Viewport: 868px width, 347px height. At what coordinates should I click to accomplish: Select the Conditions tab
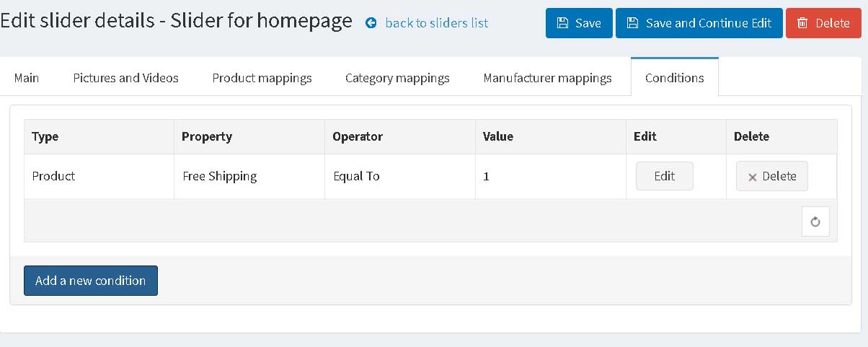coord(675,77)
